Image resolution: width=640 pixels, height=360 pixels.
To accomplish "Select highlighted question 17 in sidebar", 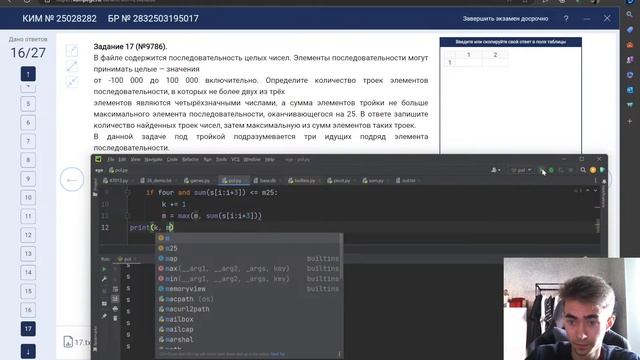I will [x=28, y=329].
